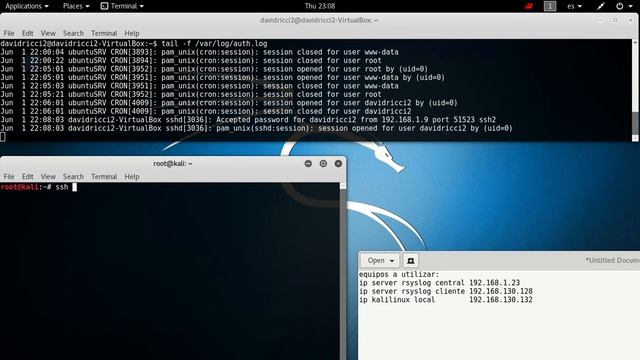The width and height of the screenshot is (640, 360).
Task: Click text 'equipos a utilizar:' in editor
Action: click(399, 274)
